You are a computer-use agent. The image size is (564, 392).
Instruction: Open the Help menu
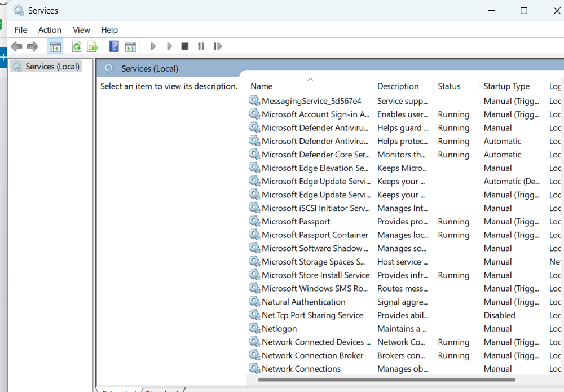[x=109, y=30]
